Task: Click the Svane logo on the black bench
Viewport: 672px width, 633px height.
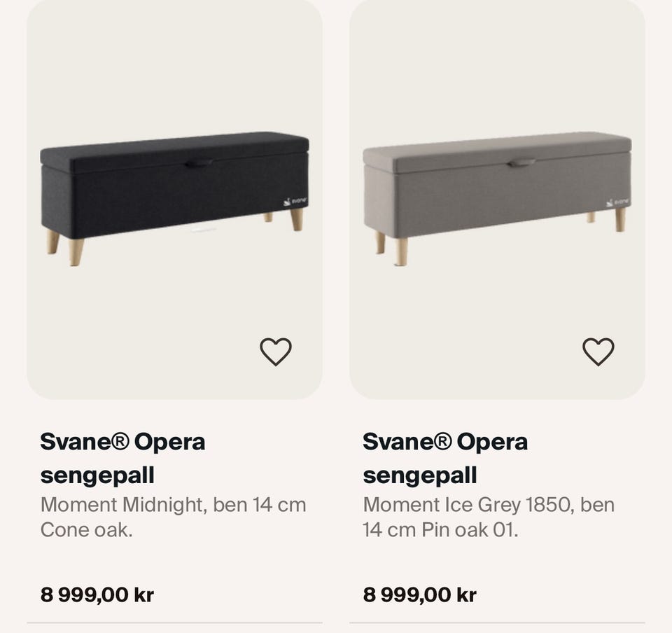Action: pos(295,201)
